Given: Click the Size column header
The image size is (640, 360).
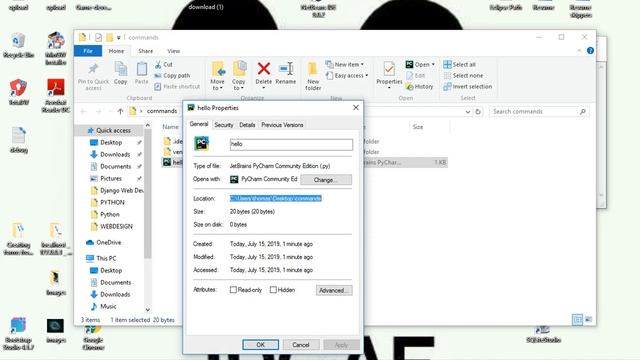Looking at the screenshot, I should click(418, 127).
